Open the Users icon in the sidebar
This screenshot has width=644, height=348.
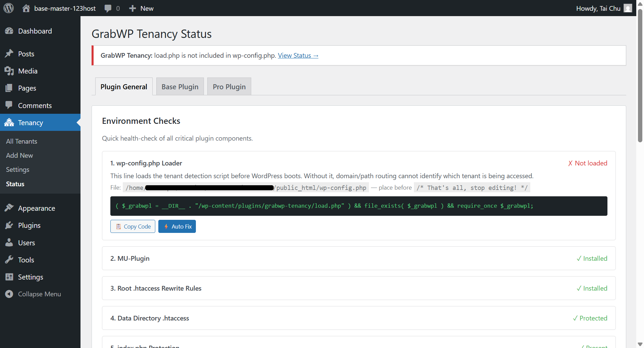(9, 242)
